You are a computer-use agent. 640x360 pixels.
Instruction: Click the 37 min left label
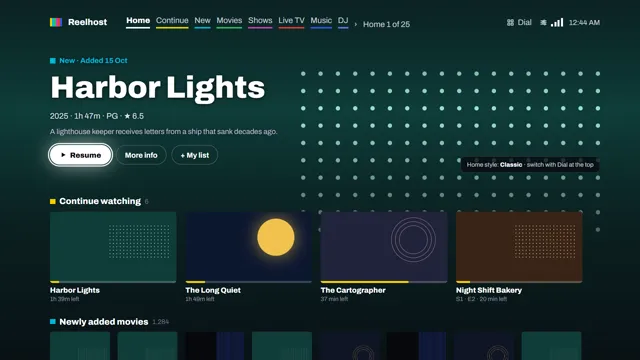pos(334,299)
